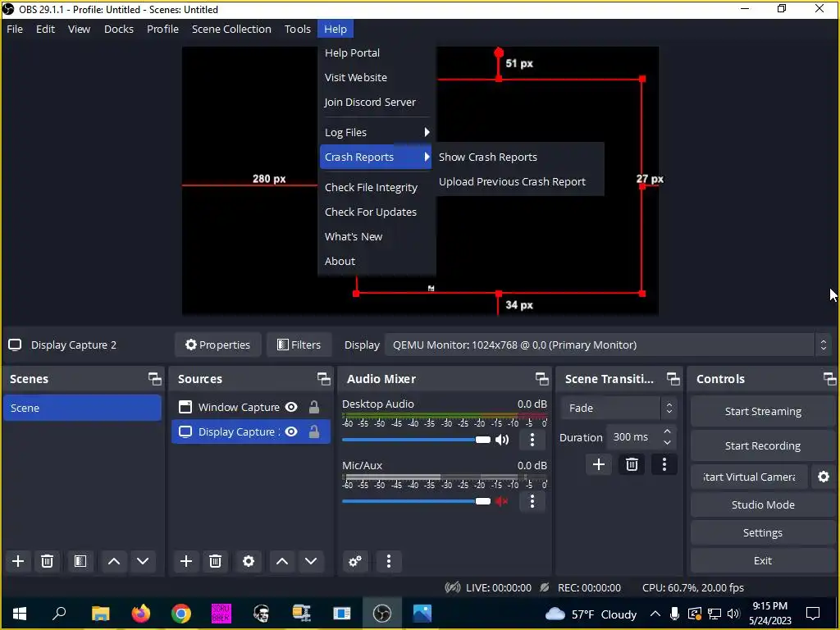Open the source Filters button
840x630 pixels.
299,345
